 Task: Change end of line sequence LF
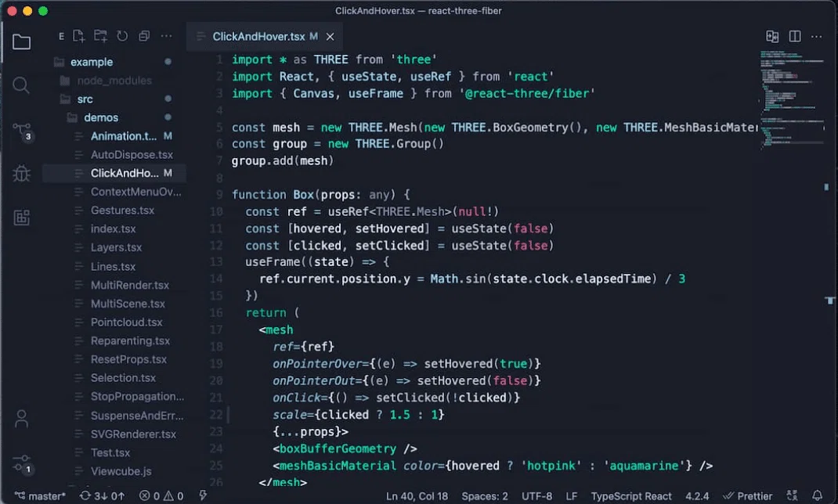tap(572, 496)
